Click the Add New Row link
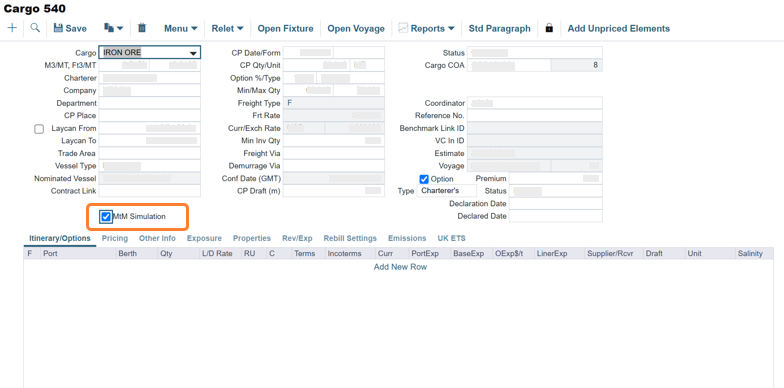The image size is (784, 388). pyautogui.click(x=400, y=267)
